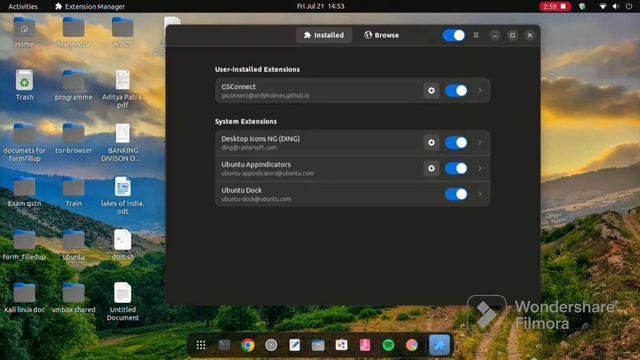Open Desktop Icons NG settings gear
Image resolution: width=640 pixels, height=360 pixels.
[x=431, y=142]
